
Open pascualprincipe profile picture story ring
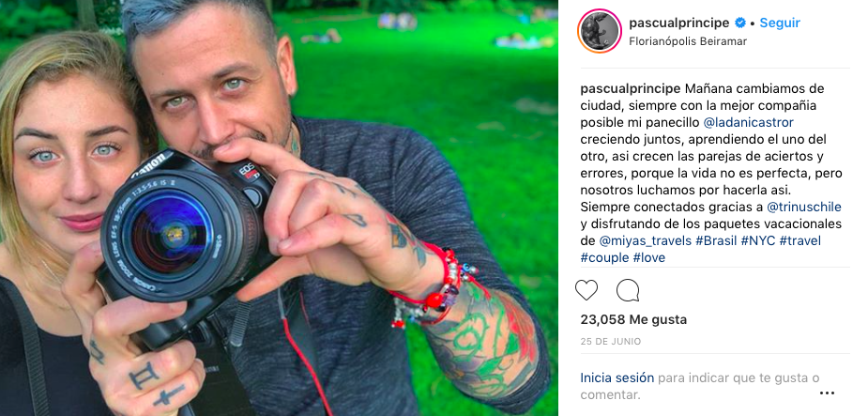[600, 31]
